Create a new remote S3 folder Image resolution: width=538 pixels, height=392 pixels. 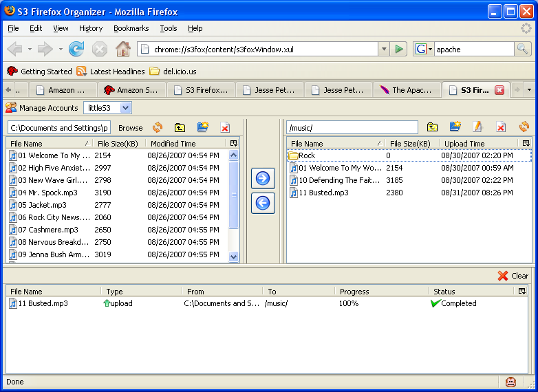coord(455,127)
